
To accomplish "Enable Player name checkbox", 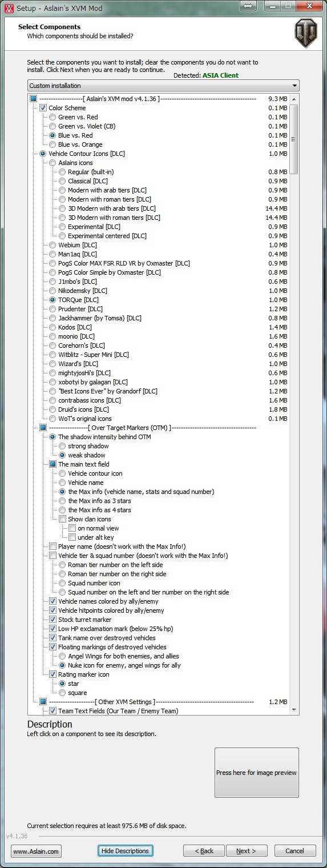I will [53, 546].
